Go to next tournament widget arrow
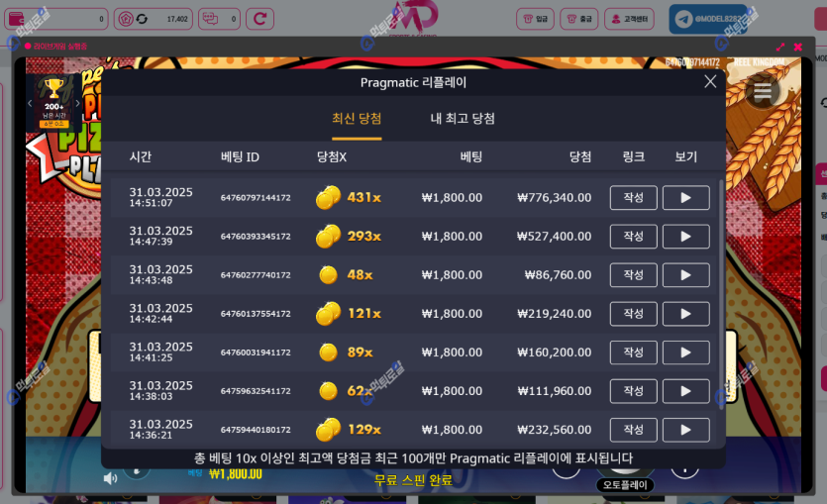The width and height of the screenshot is (827, 504). coord(77,103)
